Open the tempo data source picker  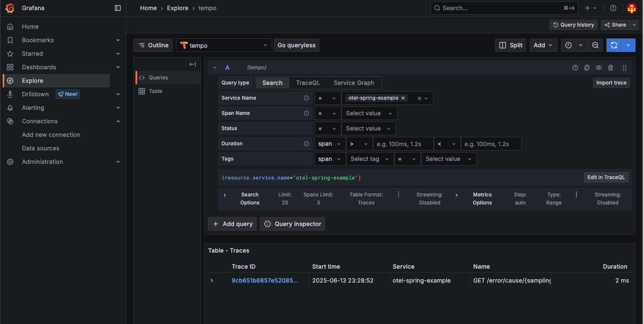[224, 45]
